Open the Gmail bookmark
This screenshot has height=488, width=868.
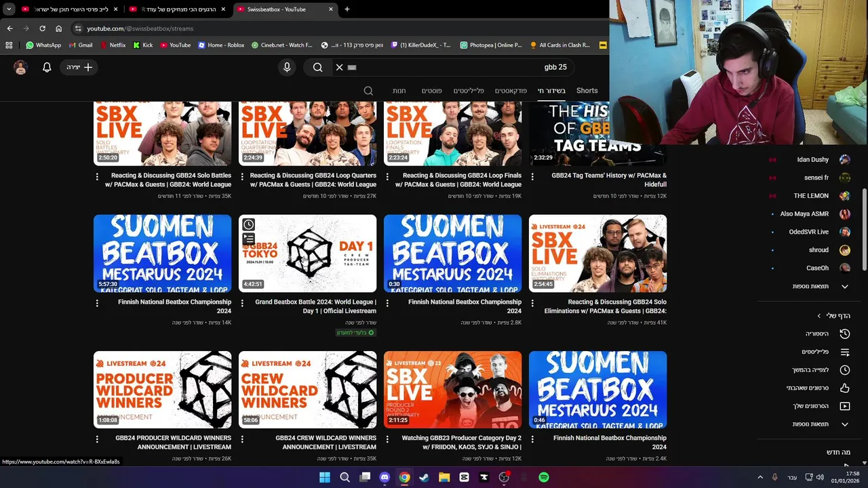tap(81, 45)
